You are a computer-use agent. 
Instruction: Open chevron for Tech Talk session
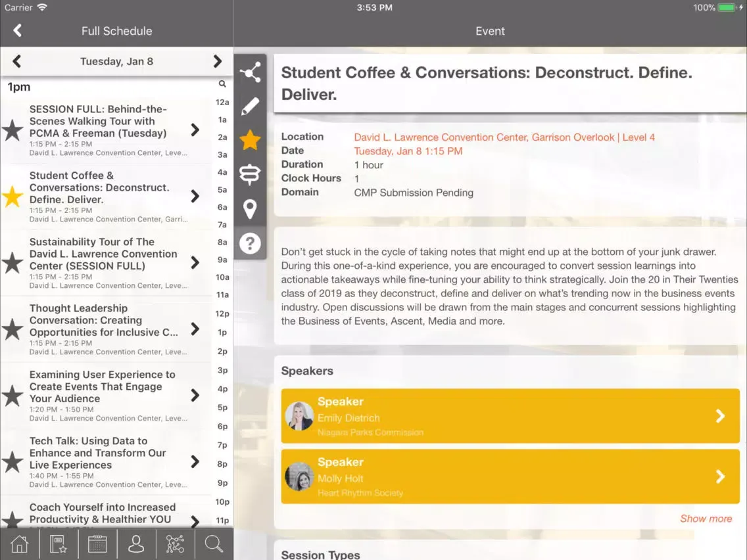coord(195,461)
